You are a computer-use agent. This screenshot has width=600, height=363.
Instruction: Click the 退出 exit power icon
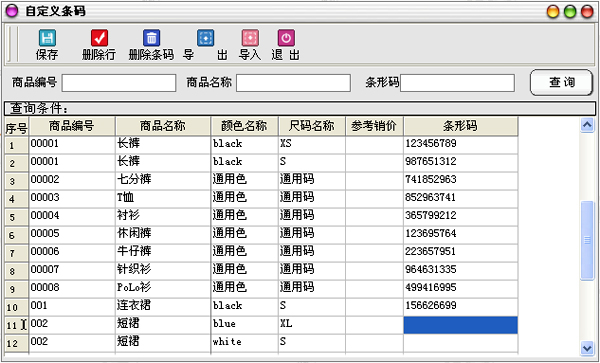pyautogui.click(x=286, y=38)
